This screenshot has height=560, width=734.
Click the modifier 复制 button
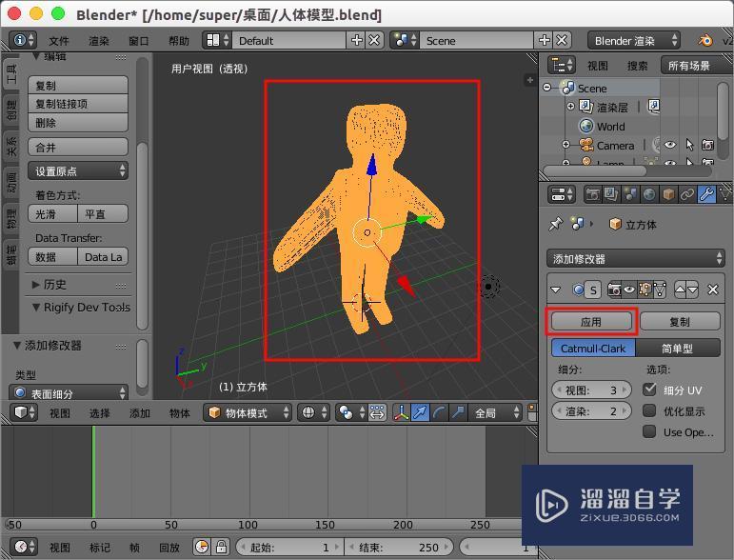pos(680,322)
